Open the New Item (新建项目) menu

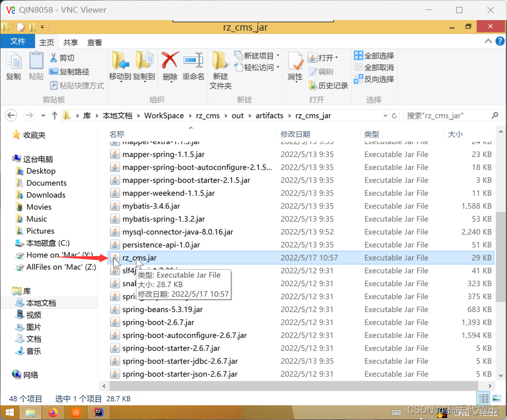(257, 56)
